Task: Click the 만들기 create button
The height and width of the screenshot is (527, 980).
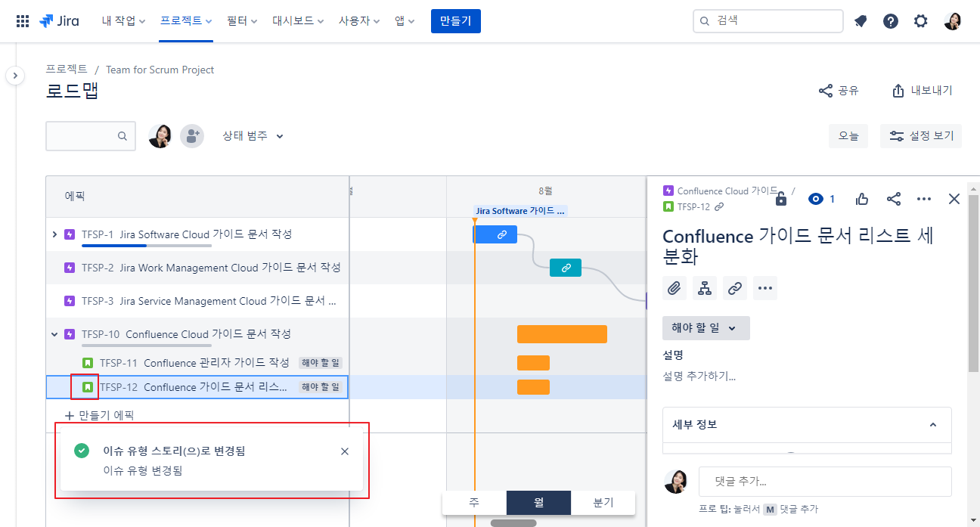Action: coord(456,21)
